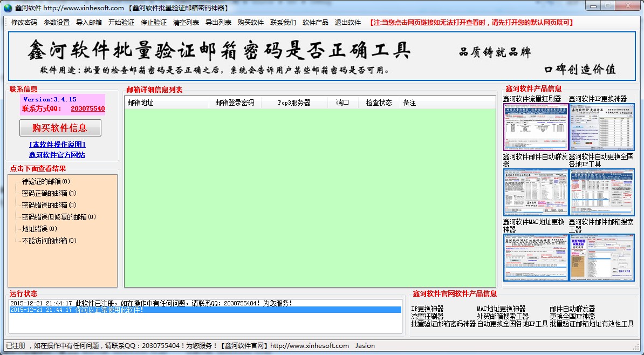Select 导入邮箱 from the menu bar
This screenshot has width=644, height=355.
pos(89,23)
